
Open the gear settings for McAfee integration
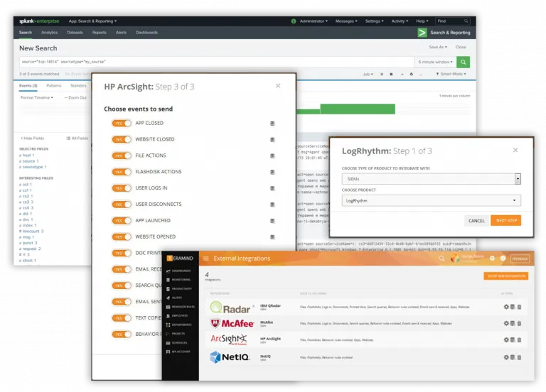[506, 323]
